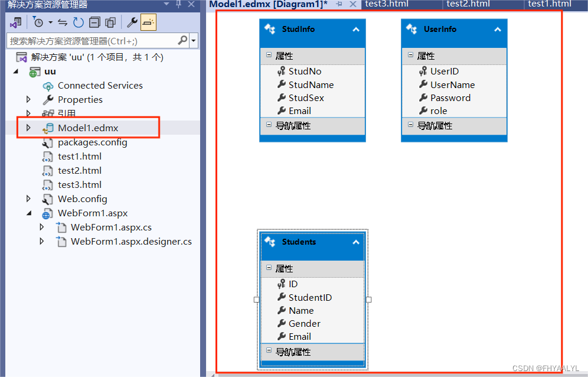Expand the Properties node
Viewport: 588px width, 377px height.
click(28, 99)
